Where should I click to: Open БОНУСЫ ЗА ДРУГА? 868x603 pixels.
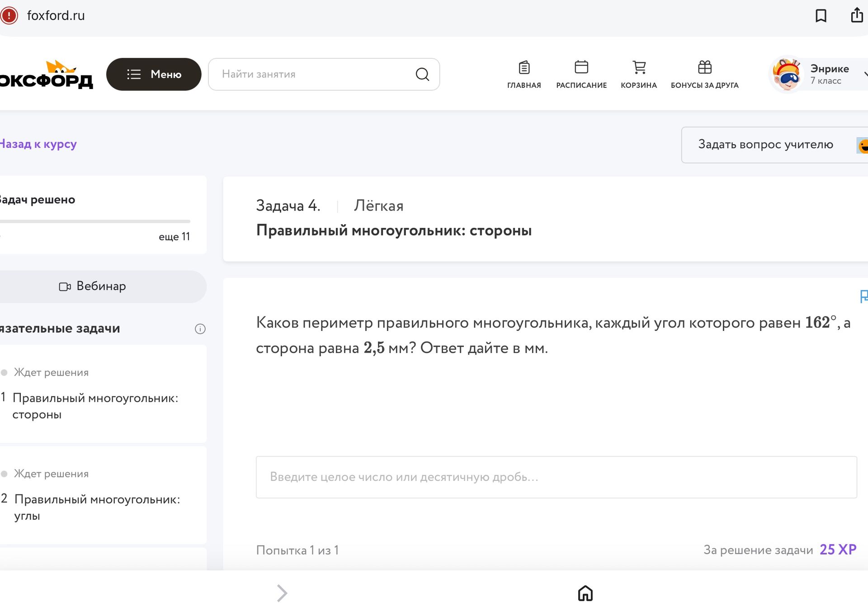click(x=704, y=75)
